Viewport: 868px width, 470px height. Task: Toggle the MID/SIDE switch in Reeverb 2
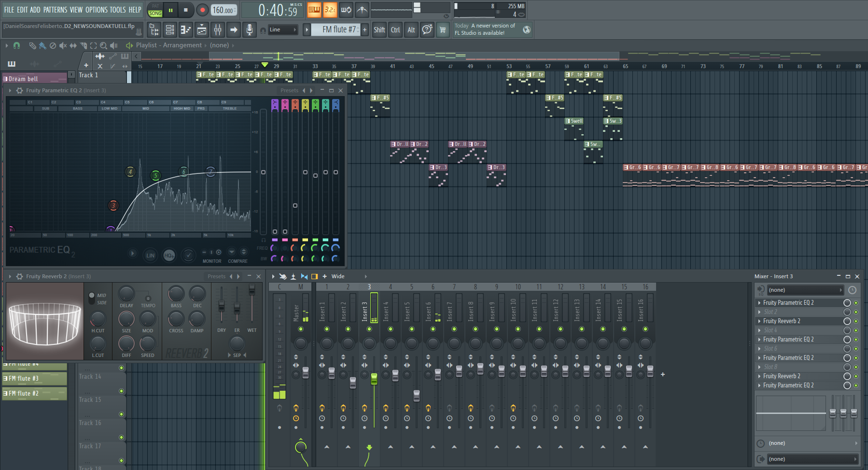[x=92, y=299]
